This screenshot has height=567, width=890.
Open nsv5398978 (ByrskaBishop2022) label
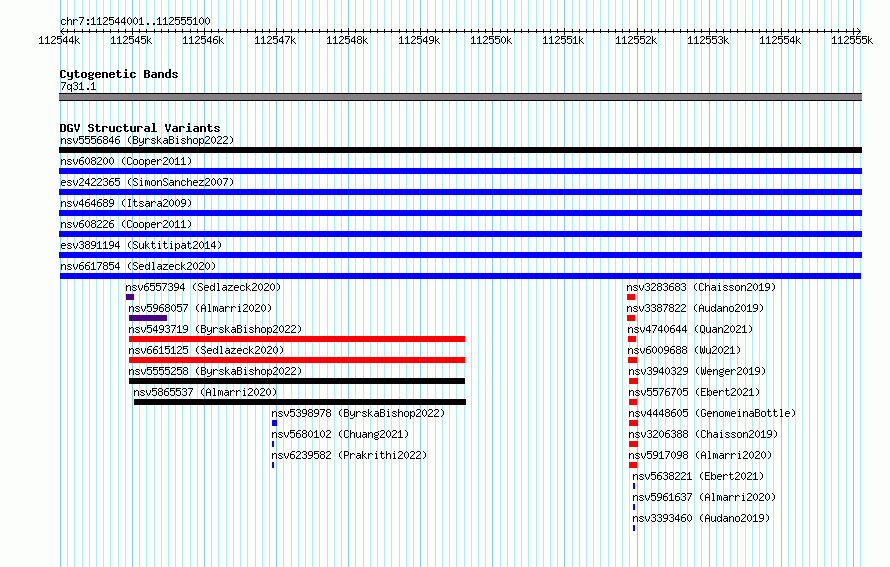click(x=358, y=413)
